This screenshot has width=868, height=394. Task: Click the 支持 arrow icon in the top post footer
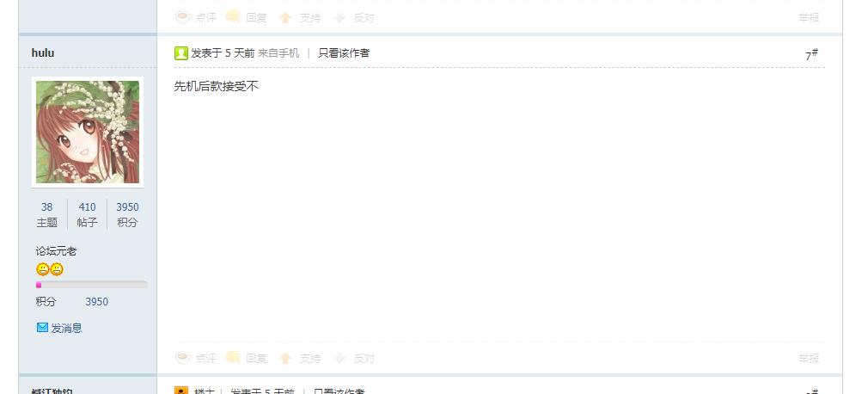tap(285, 18)
